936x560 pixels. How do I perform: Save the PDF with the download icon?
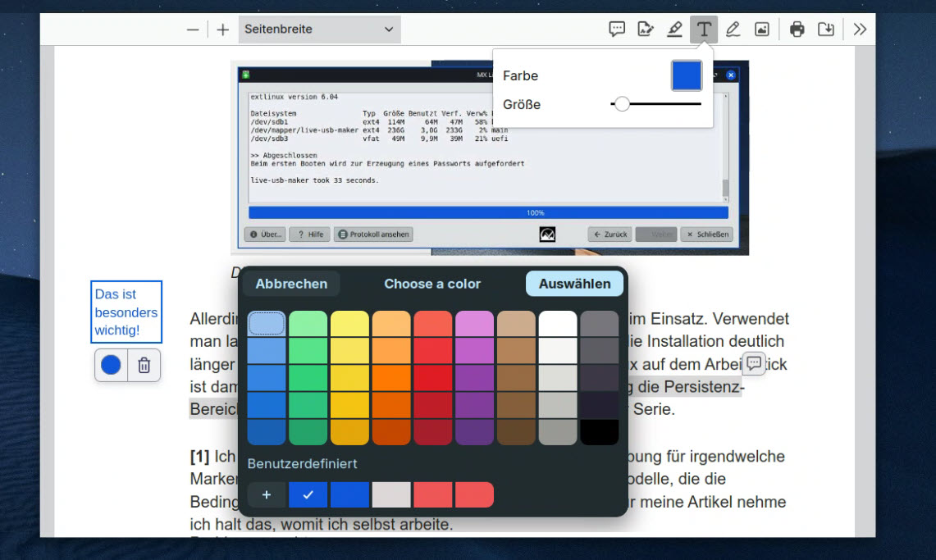tap(826, 30)
